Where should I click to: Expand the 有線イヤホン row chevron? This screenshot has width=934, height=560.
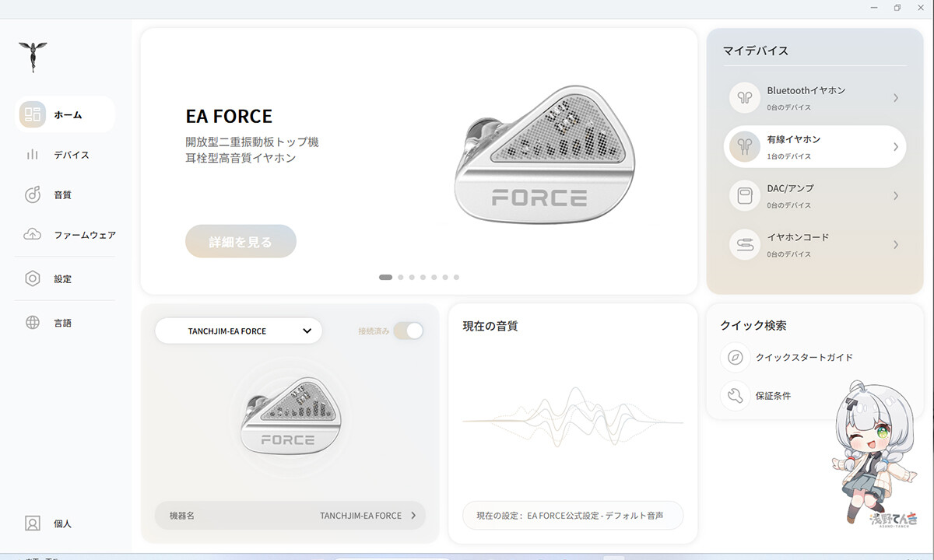(896, 147)
